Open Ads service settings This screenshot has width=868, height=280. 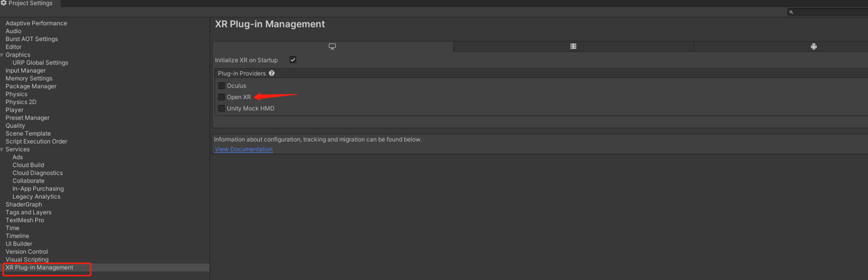click(x=18, y=157)
